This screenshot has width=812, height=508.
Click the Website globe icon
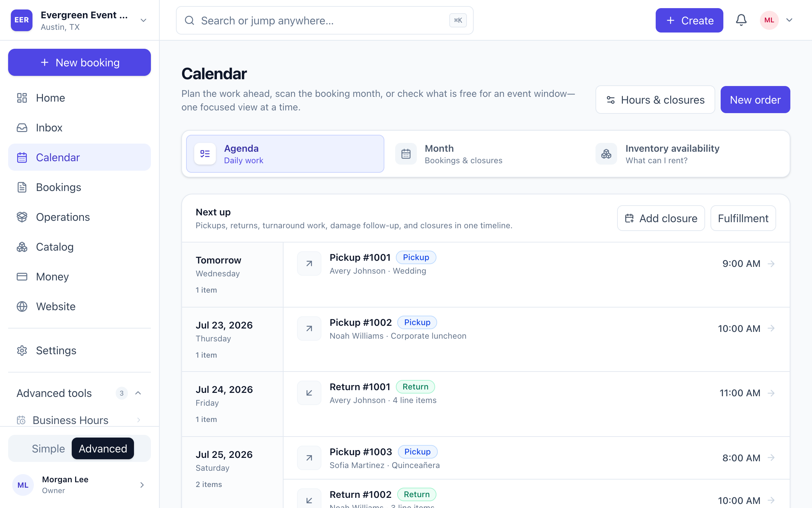pyautogui.click(x=22, y=306)
